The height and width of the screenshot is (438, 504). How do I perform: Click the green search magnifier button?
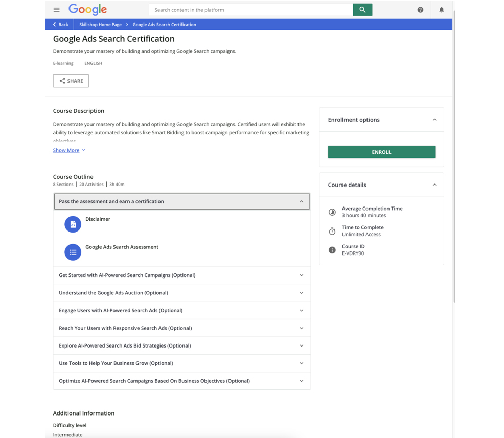(x=362, y=10)
